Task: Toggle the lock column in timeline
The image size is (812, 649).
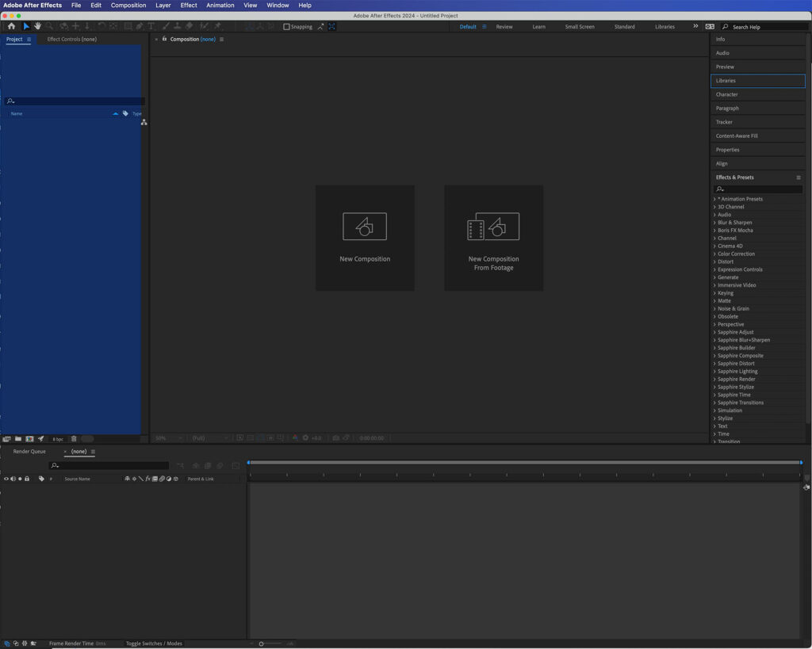Action: tap(27, 479)
